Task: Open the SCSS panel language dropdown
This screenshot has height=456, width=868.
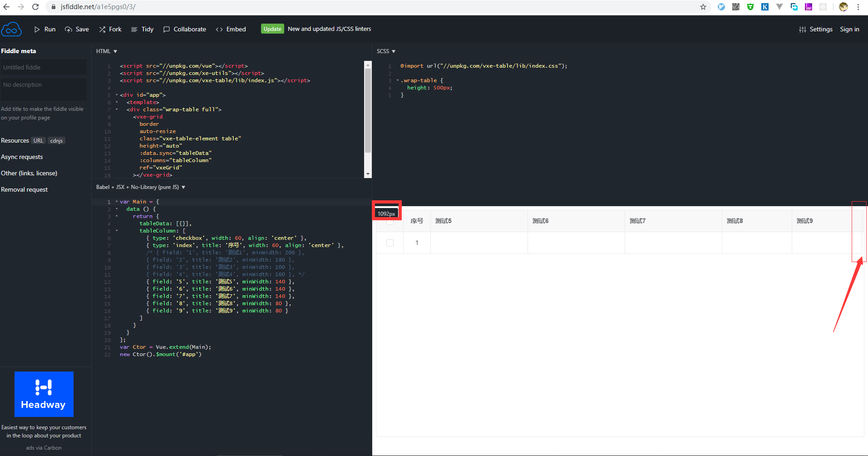Action: (385, 51)
